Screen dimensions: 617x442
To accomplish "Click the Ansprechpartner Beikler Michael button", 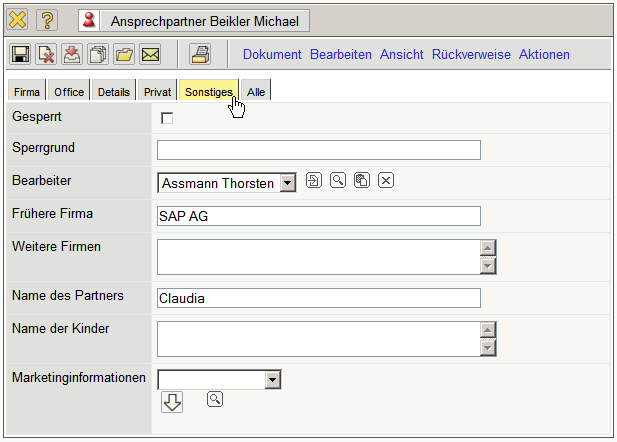I will 194,20.
